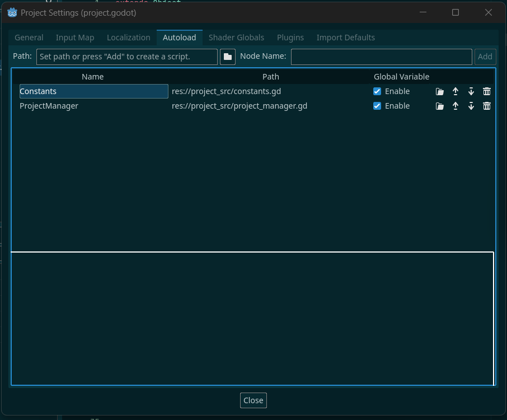Screen dimensions: 507x420
Task: Open the Constants script file browser icon
Action: 440,91
